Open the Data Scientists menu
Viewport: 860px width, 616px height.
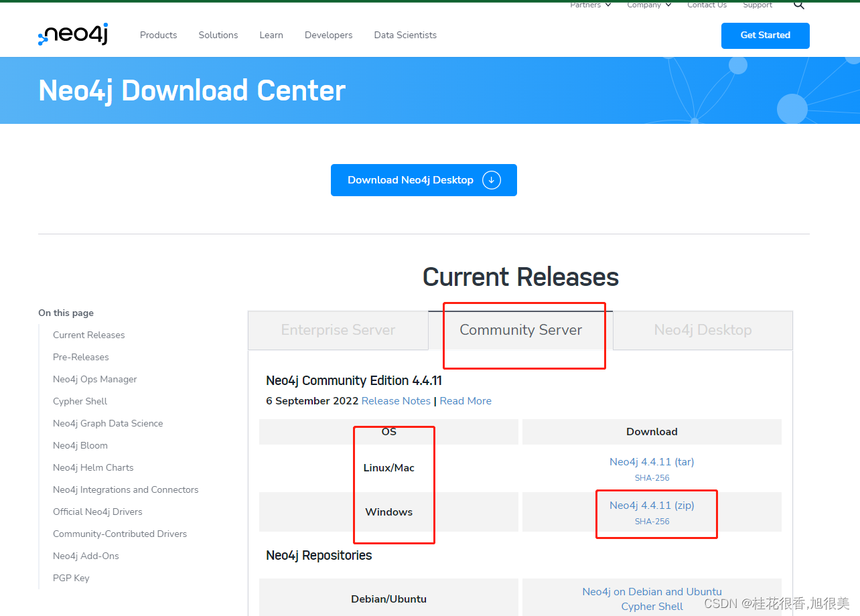[x=405, y=35]
